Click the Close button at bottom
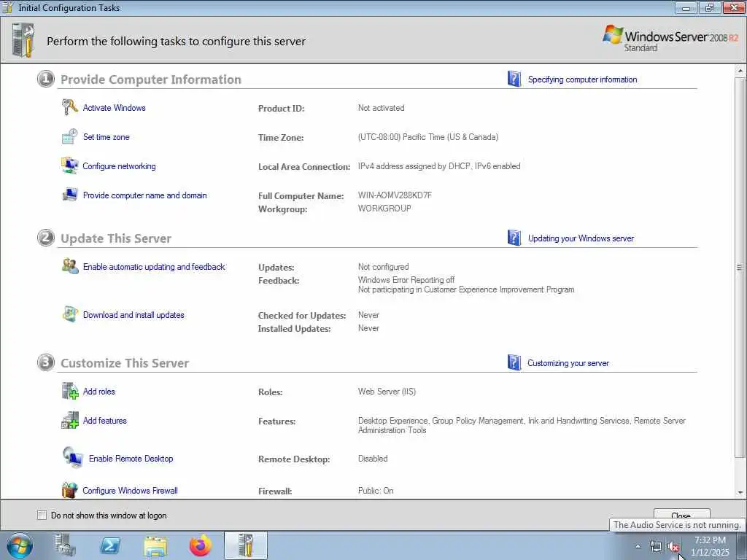This screenshot has width=747, height=560. (x=682, y=515)
